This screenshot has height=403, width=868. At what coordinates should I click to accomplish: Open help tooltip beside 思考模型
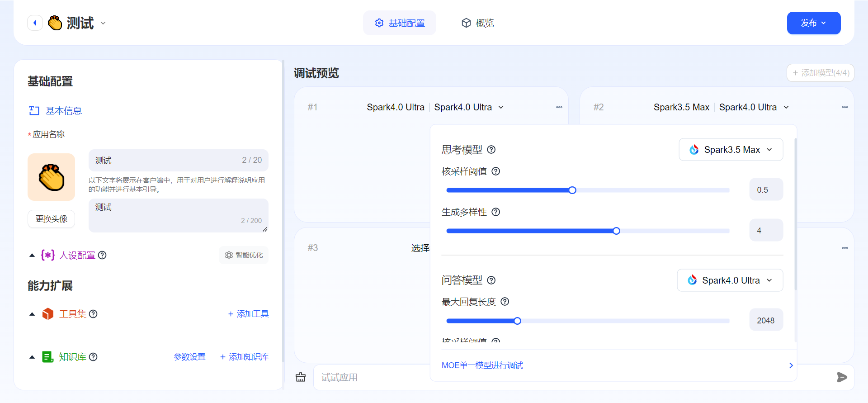pos(491,150)
